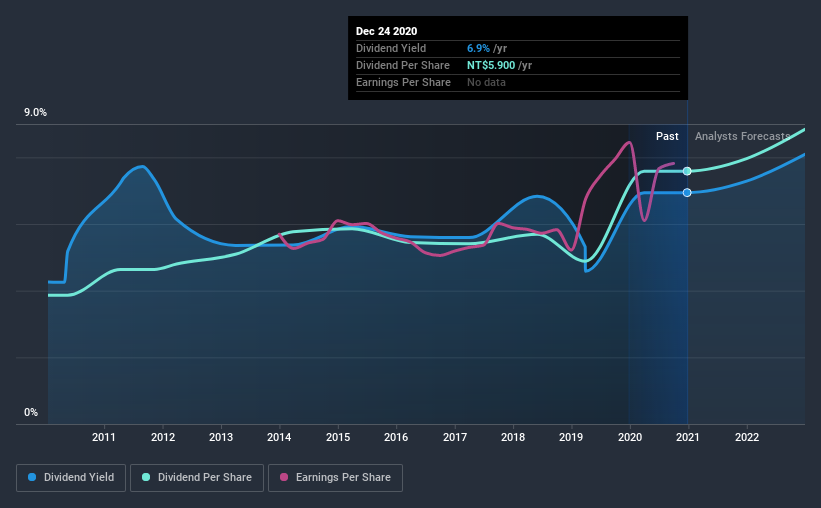Screen dimensions: 821x508
Task: Toggle the Dividend Per Share legend button
Action: point(197,478)
